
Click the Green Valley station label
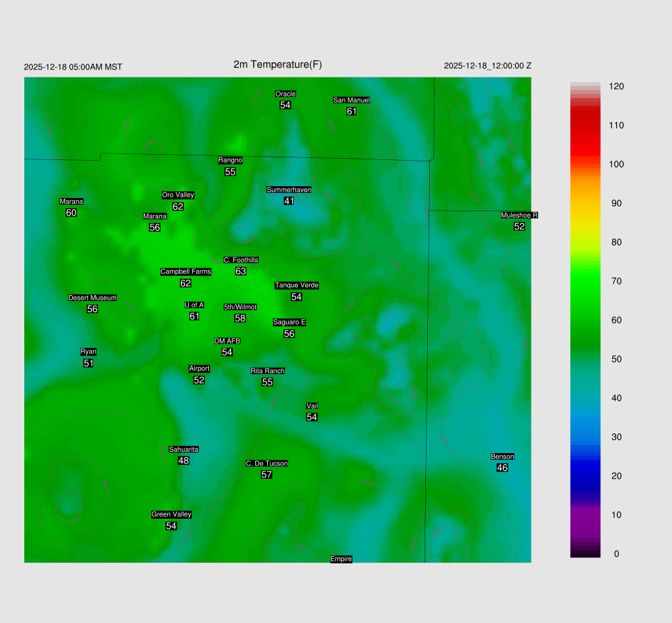point(171,514)
